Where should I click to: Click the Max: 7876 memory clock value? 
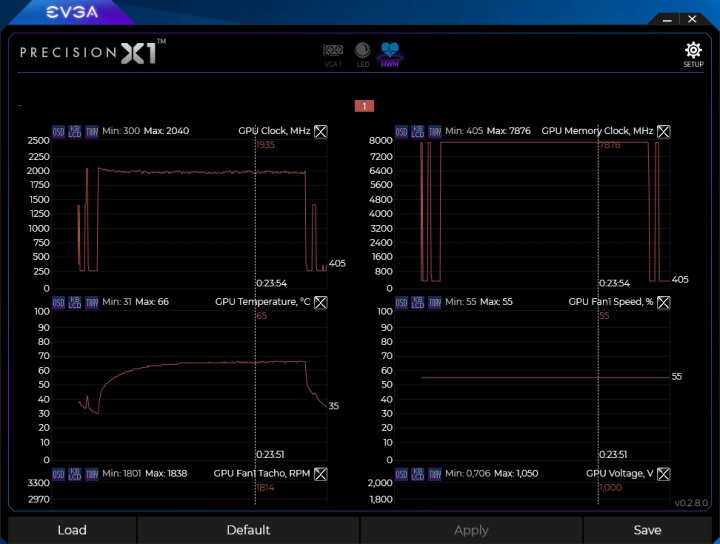[508, 131]
